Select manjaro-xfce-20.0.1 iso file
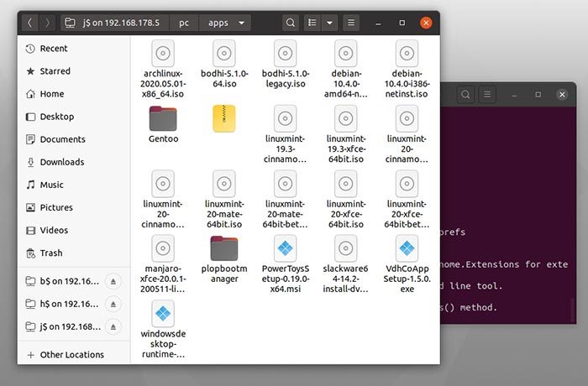The width and height of the screenshot is (588, 386). pos(163,264)
